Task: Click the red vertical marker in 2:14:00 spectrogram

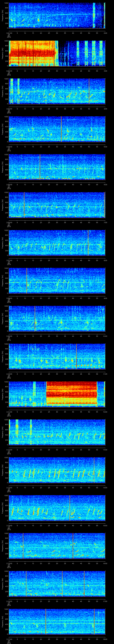Action: tap(70, 508)
